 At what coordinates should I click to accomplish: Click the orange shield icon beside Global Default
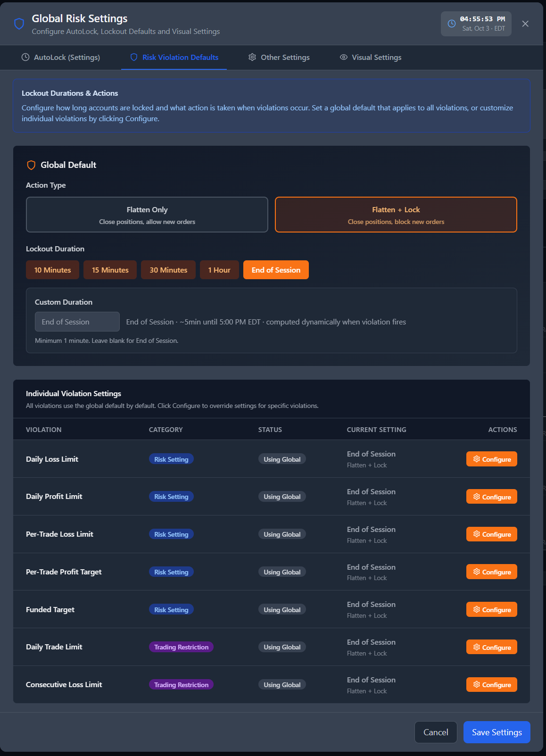point(31,165)
